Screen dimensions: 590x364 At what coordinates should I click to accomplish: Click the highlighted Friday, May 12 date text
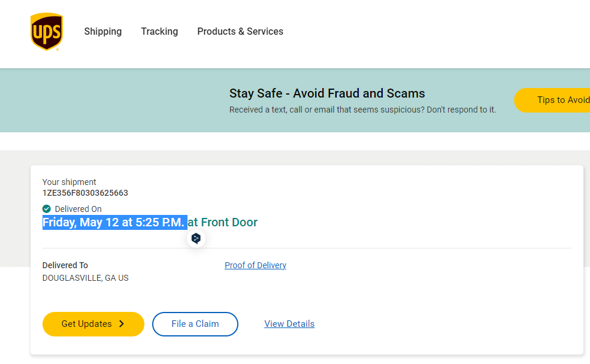click(x=114, y=222)
